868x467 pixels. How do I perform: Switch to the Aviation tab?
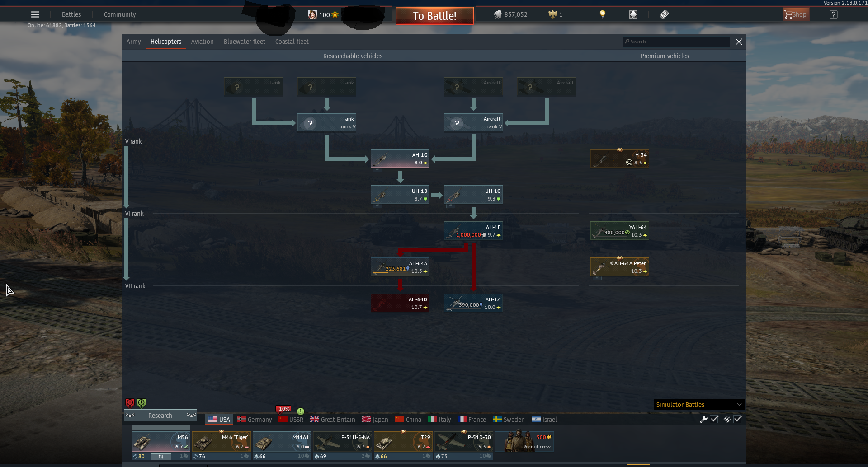pos(202,42)
